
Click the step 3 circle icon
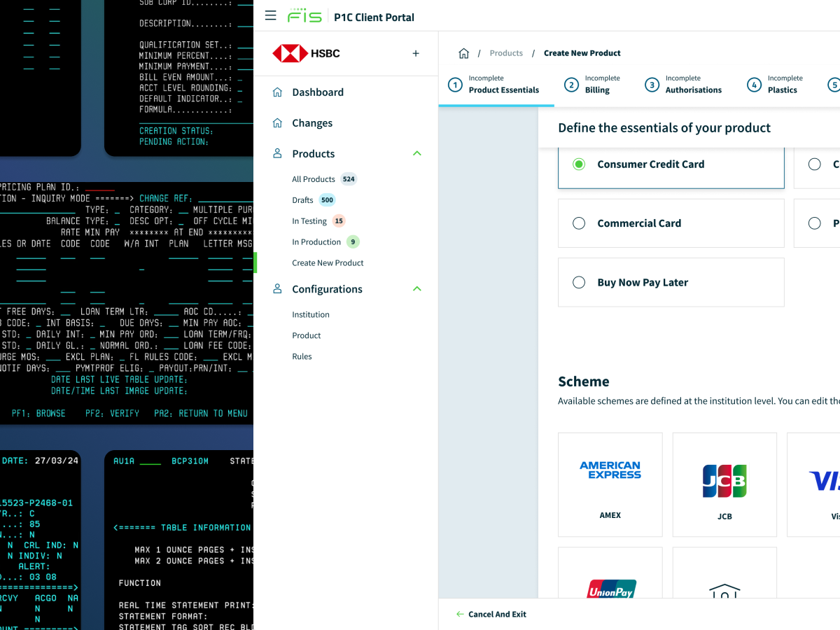click(x=652, y=85)
